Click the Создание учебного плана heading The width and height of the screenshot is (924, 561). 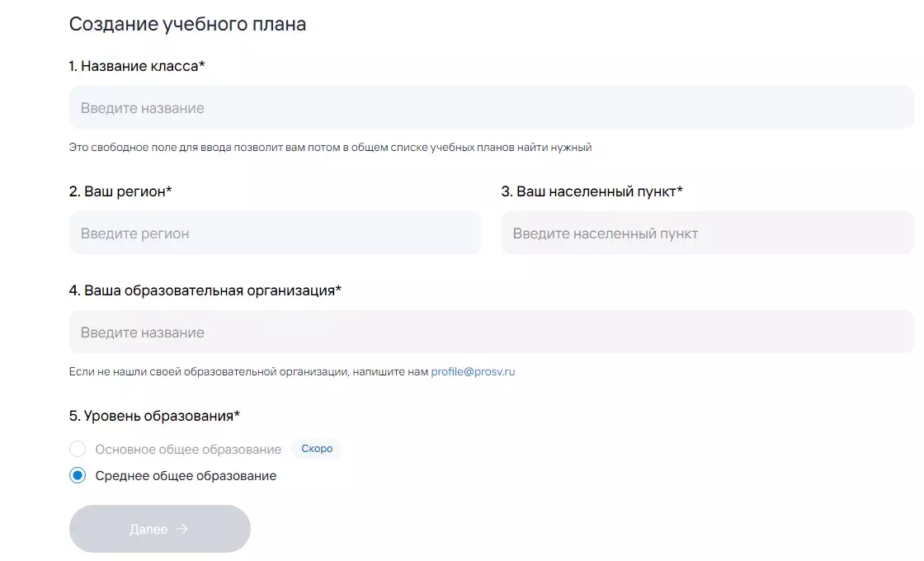(x=187, y=24)
